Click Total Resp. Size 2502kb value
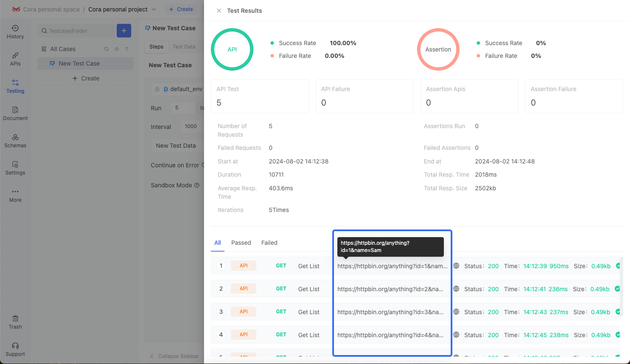The height and width of the screenshot is (364, 630). 486,188
